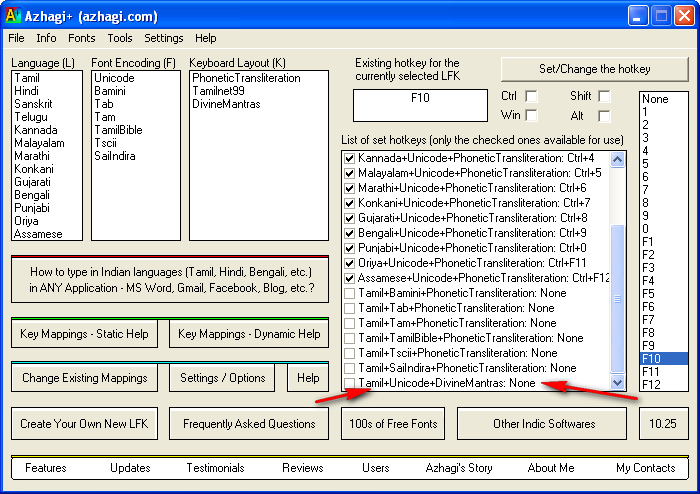Uncheck Bengali+Unicode+PhoneticTransliteration Ctrl+9 hotkey
This screenshot has width=700, height=494.
(x=350, y=233)
